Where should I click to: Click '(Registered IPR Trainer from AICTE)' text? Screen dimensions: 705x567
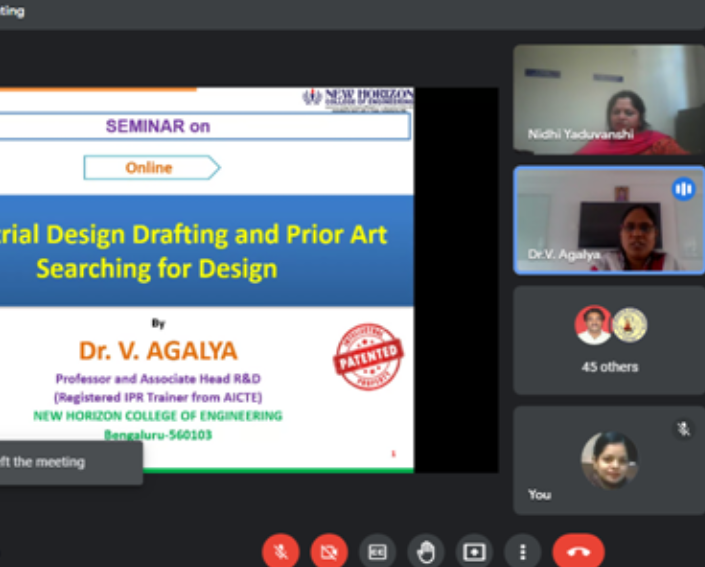(158, 397)
